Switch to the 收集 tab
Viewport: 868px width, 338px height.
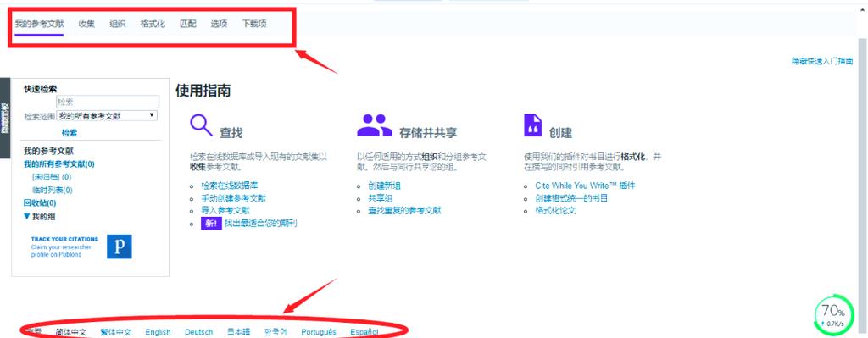coord(86,24)
